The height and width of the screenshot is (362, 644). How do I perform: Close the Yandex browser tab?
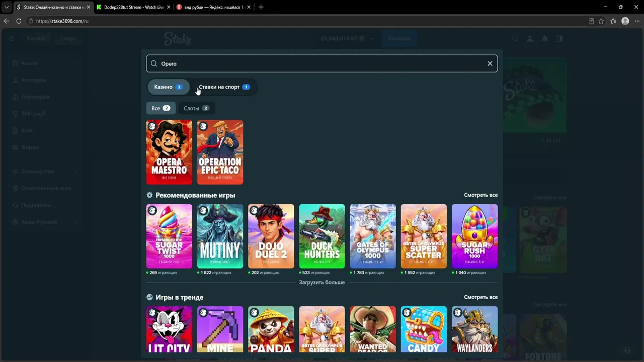[249, 8]
